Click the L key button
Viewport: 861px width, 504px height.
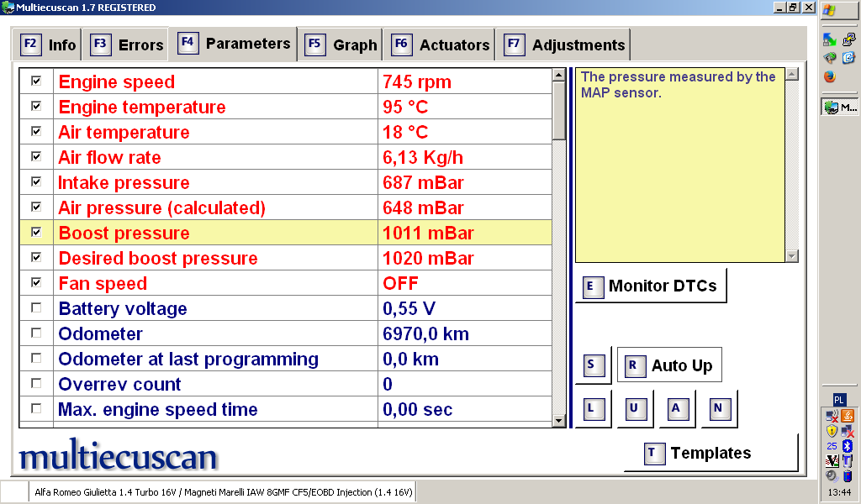click(x=593, y=408)
